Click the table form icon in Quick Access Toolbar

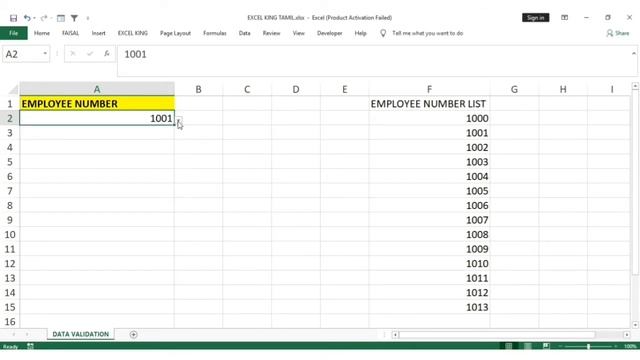point(61,18)
